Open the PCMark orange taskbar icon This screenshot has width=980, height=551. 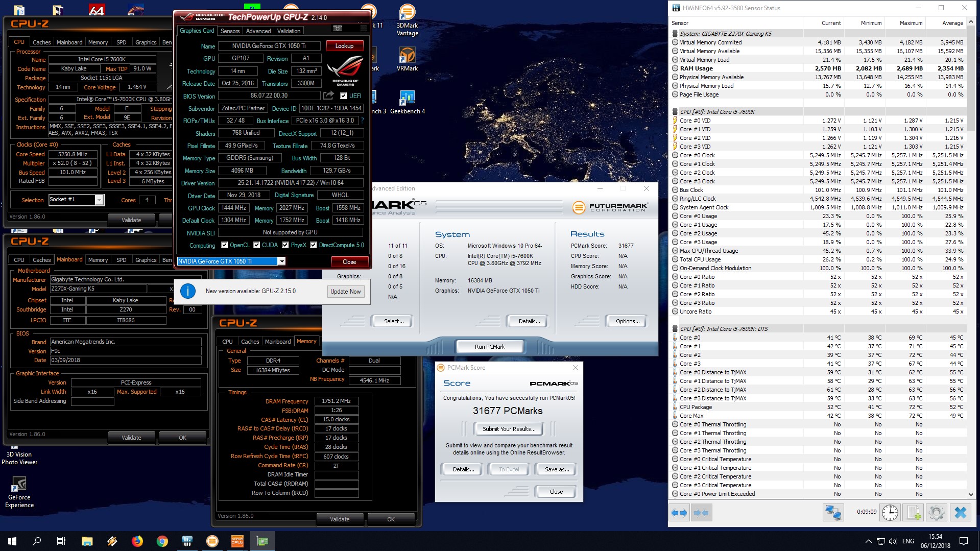pos(212,541)
